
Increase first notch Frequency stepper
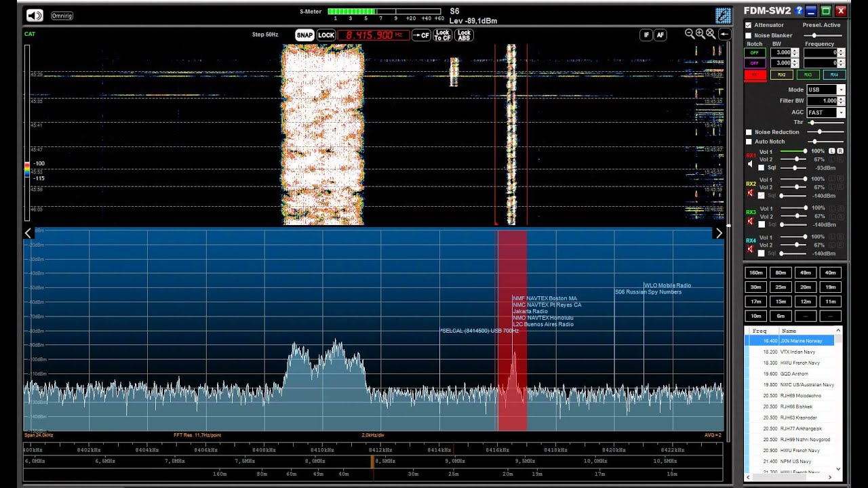click(x=841, y=51)
